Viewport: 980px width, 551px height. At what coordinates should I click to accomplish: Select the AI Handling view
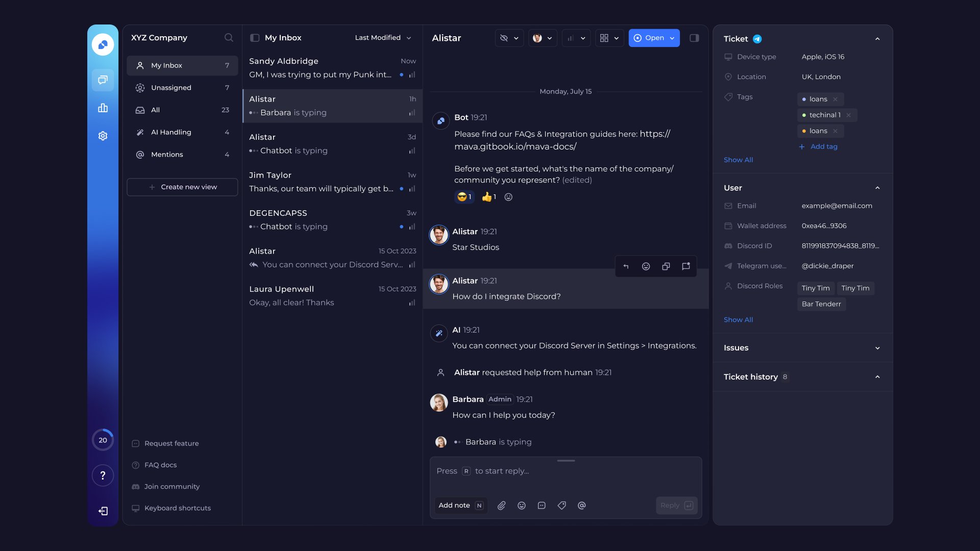182,132
